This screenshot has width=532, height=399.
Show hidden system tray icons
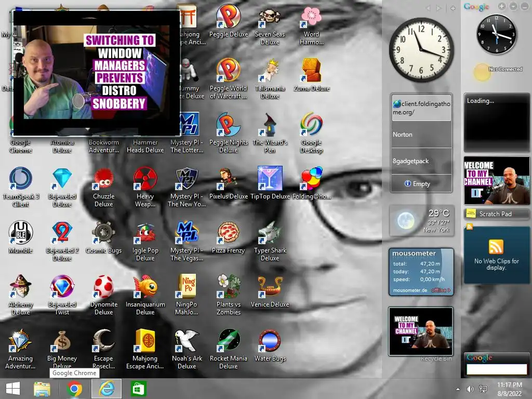click(x=458, y=389)
